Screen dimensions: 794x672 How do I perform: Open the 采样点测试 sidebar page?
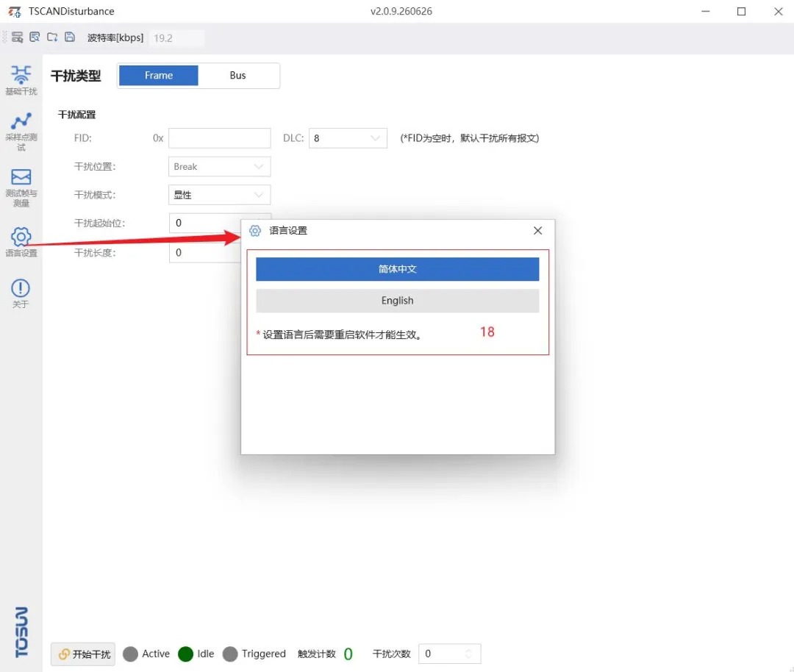(21, 131)
